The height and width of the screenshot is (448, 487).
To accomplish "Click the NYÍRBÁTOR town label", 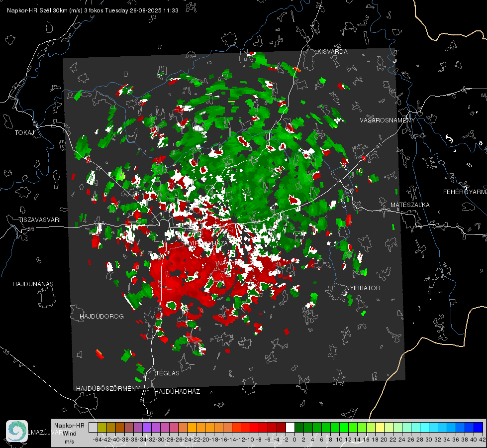I will click(x=363, y=288).
